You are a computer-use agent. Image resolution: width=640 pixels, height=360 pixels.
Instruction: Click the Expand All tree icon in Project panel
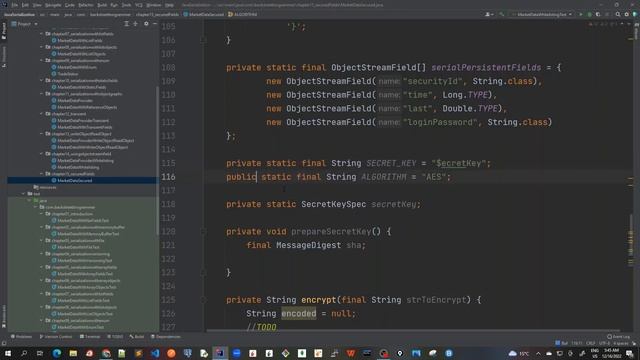[x=127, y=24]
